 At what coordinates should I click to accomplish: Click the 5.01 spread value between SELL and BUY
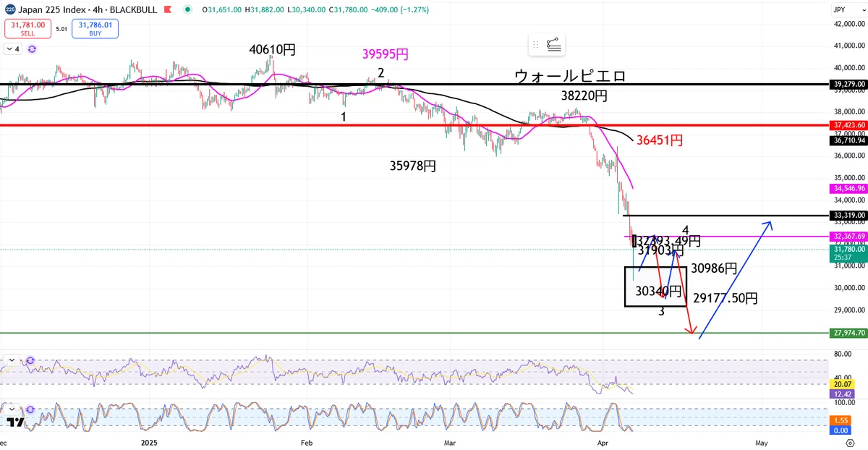pyautogui.click(x=61, y=30)
